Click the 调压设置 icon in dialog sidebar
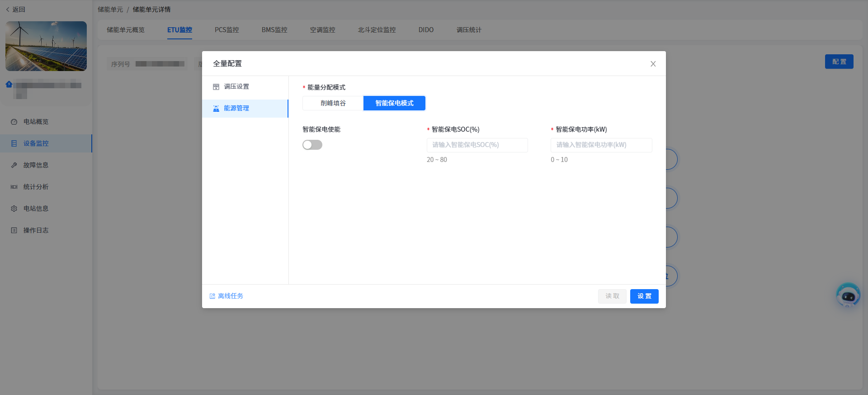Viewport: 868px width, 395px height. [216, 87]
